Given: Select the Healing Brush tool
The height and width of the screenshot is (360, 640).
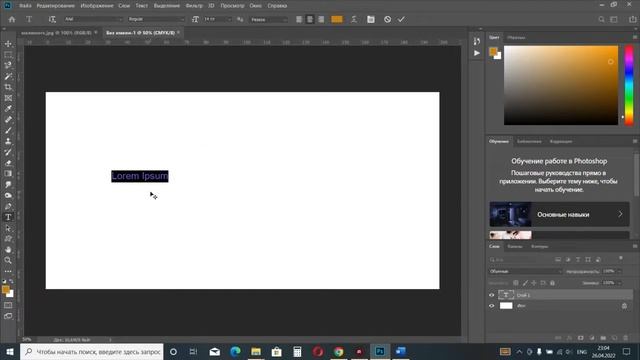Looking at the screenshot, I should click(x=8, y=120).
